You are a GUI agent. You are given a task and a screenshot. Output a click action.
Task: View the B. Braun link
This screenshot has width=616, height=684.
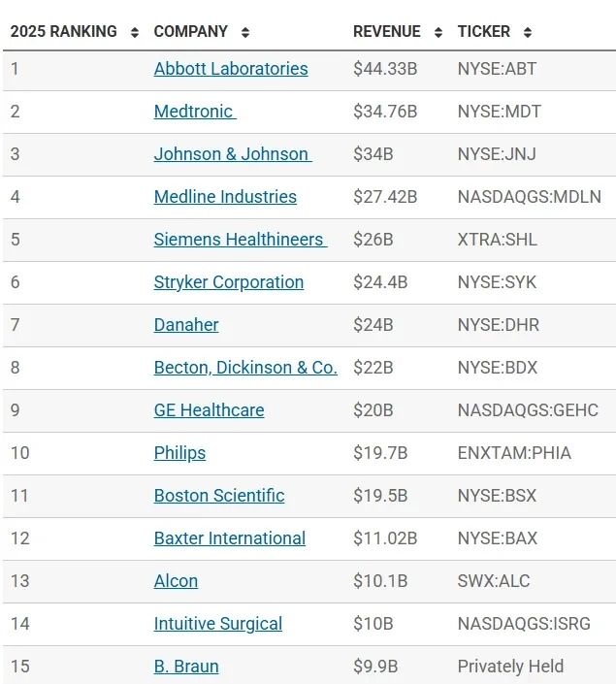(x=186, y=667)
